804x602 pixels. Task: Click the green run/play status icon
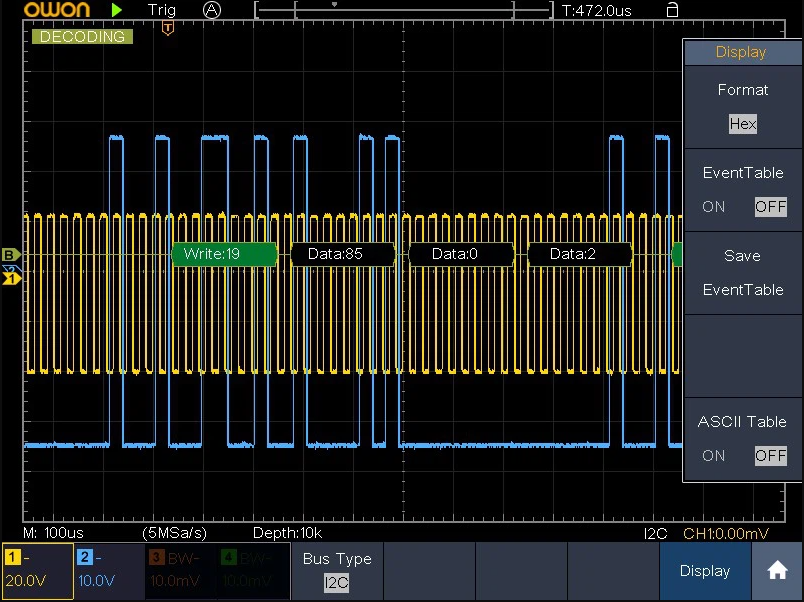117,10
